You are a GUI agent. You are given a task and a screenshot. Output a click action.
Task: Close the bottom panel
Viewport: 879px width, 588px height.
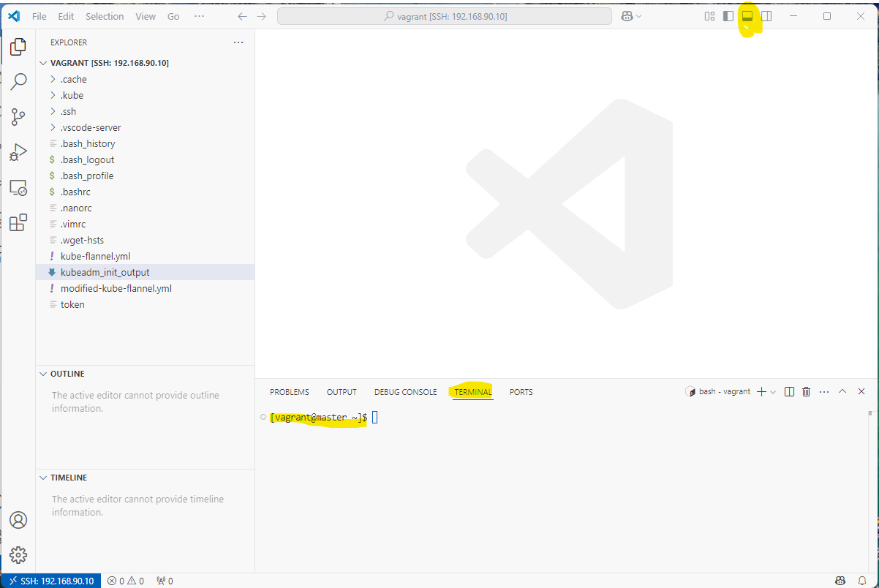tap(861, 392)
